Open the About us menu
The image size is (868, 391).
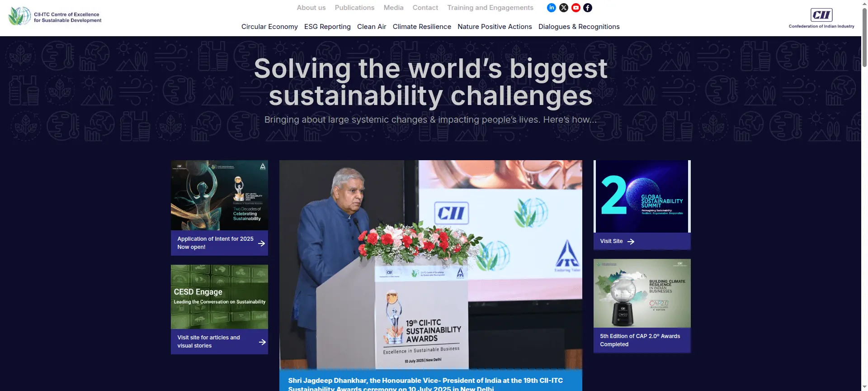(311, 8)
